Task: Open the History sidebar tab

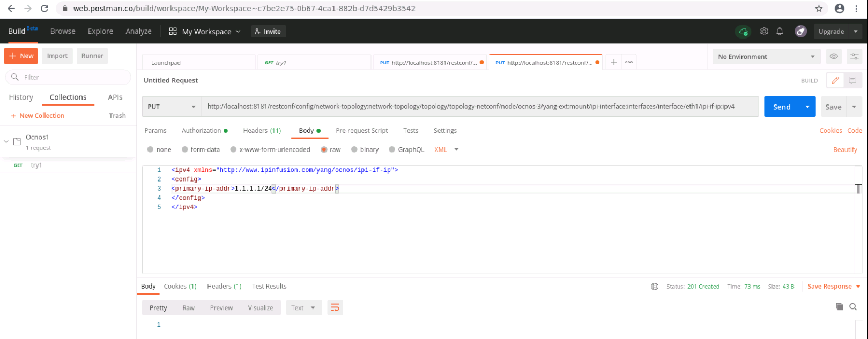Action: (21, 97)
